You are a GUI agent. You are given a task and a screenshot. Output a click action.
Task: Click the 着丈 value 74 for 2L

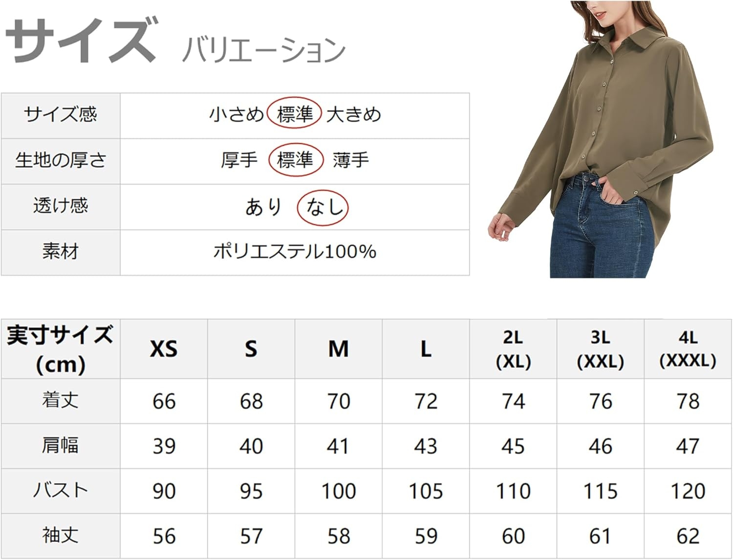point(513,402)
